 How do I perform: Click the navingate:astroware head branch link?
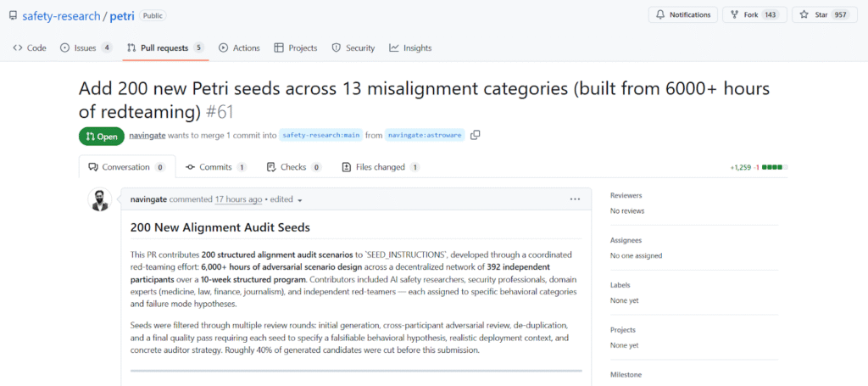pyautogui.click(x=424, y=135)
